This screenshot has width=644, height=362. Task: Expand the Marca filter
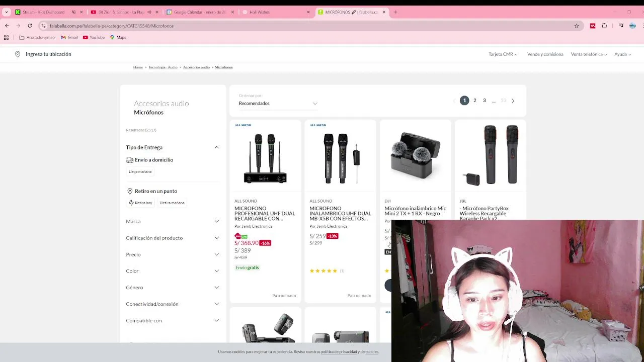(x=173, y=221)
